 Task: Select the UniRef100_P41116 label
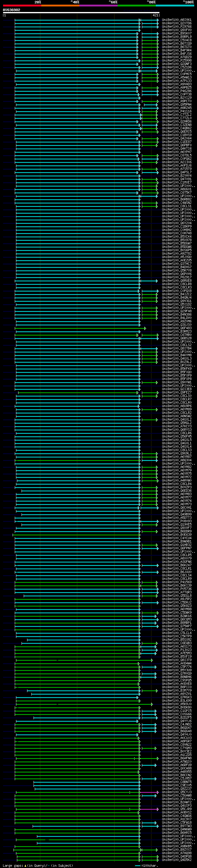(x=176, y=111)
